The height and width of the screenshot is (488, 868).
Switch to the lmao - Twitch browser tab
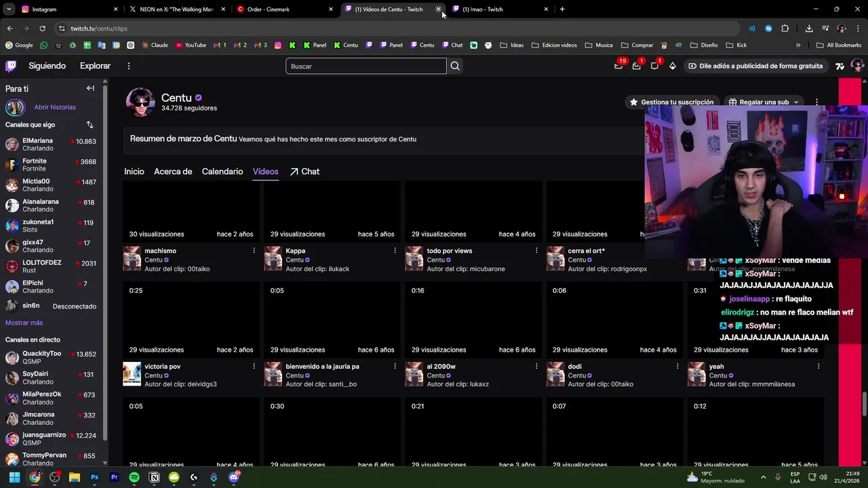(500, 9)
